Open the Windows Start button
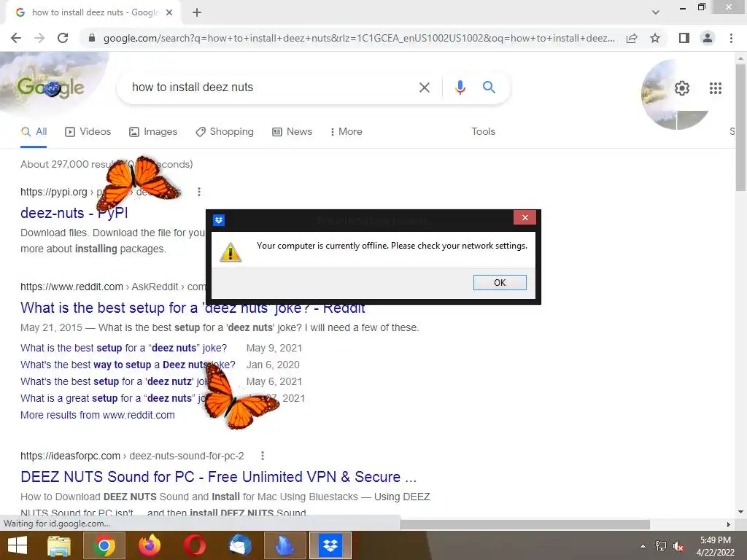Image resolution: width=747 pixels, height=560 pixels. (x=18, y=545)
